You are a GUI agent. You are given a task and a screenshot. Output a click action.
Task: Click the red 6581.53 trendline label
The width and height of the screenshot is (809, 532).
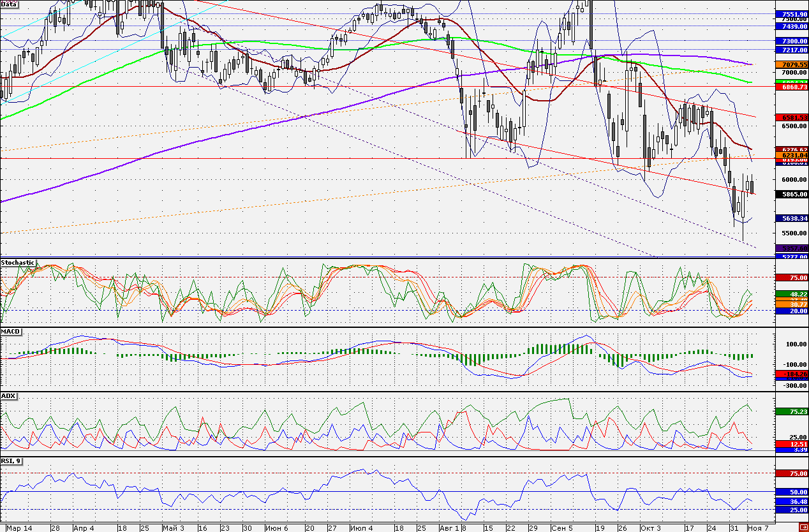click(791, 118)
